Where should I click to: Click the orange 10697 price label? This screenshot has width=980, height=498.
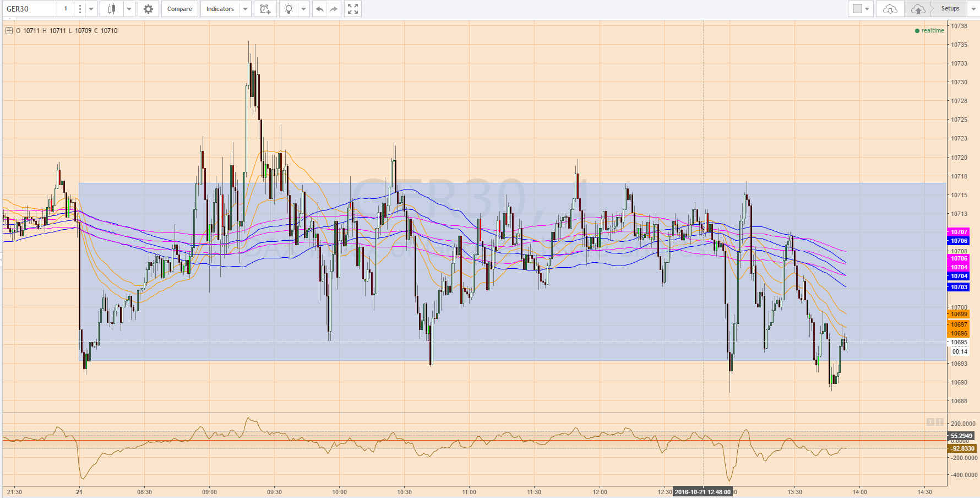coord(959,324)
